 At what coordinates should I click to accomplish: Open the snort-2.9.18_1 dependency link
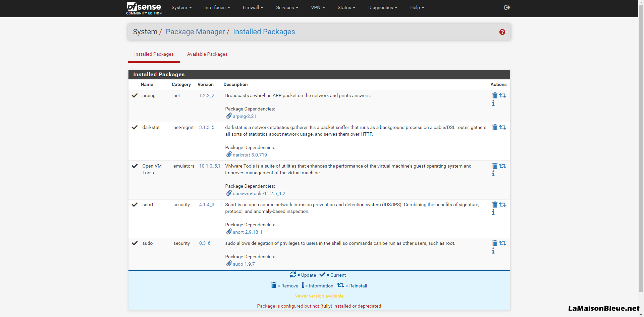(248, 232)
